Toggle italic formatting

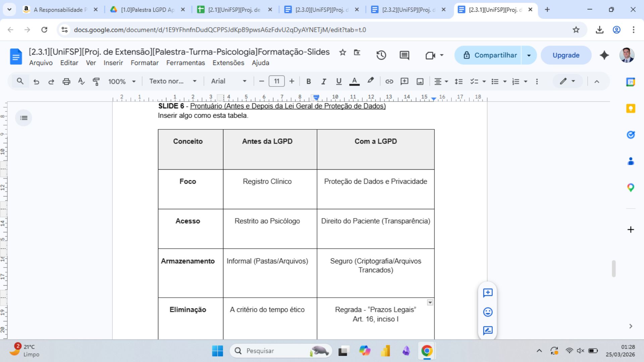pyautogui.click(x=324, y=81)
